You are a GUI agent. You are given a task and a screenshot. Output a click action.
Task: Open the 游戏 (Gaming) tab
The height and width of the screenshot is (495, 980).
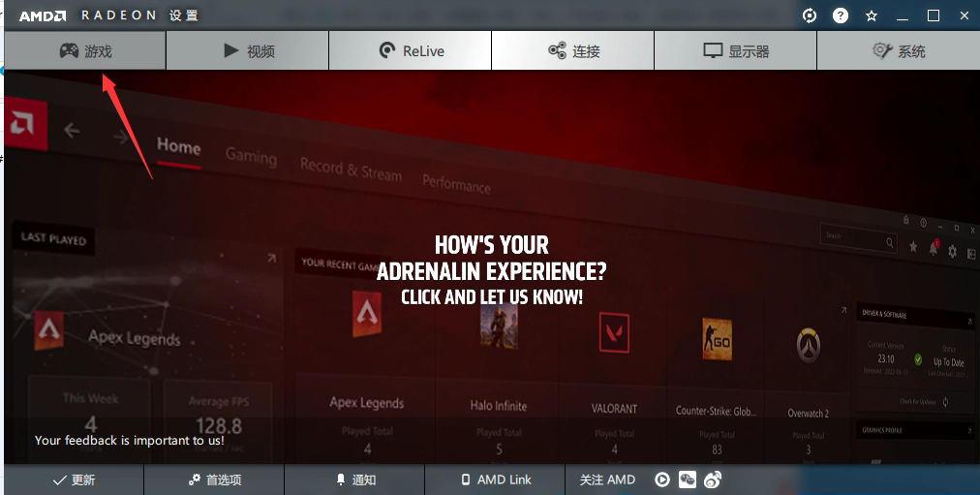pyautogui.click(x=85, y=50)
